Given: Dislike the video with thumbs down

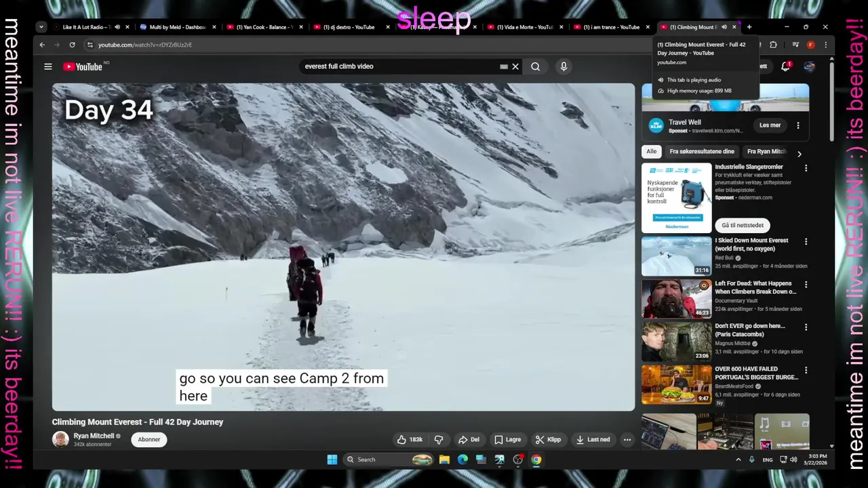Looking at the screenshot, I should point(439,439).
